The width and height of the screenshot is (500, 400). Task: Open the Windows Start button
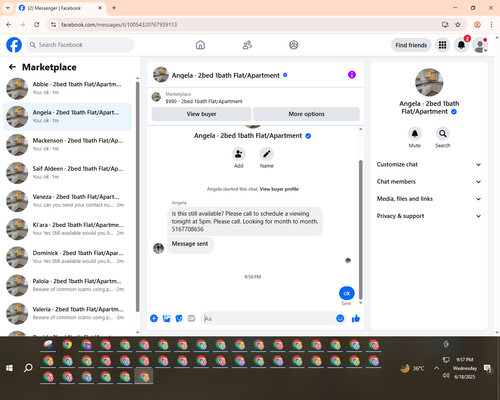9,368
